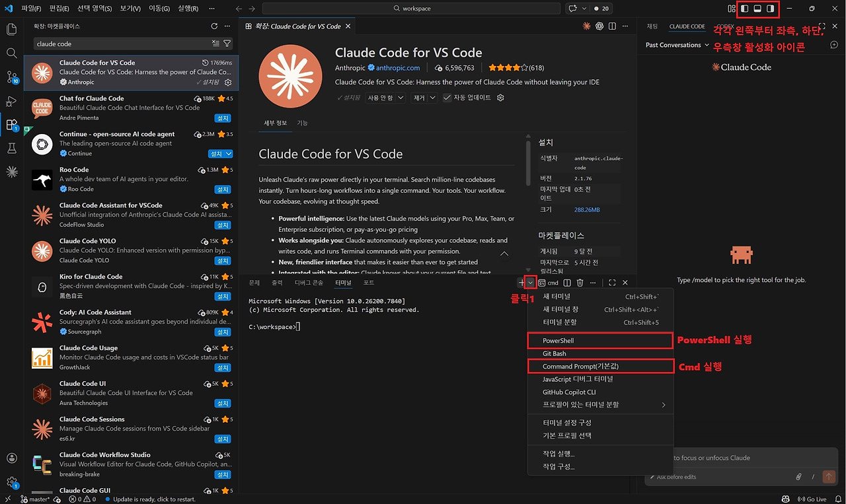
Task: Open the Search view in the activity bar
Action: [x=11, y=53]
